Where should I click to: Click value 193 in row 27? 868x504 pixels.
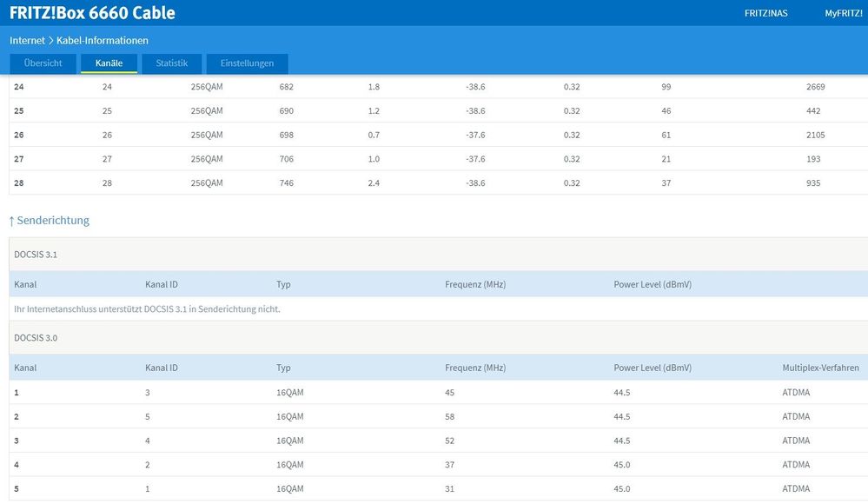[x=813, y=159]
